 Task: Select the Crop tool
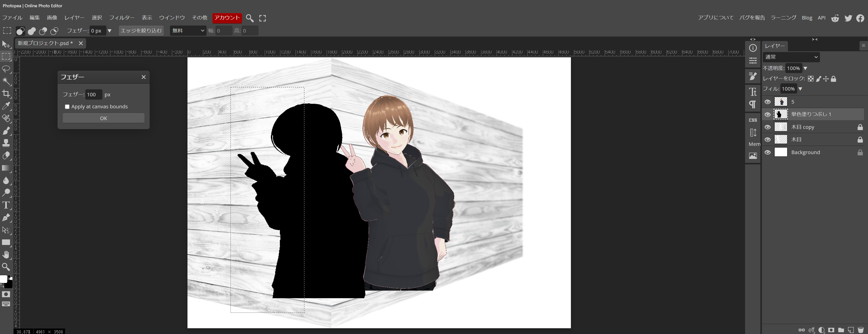[x=6, y=94]
